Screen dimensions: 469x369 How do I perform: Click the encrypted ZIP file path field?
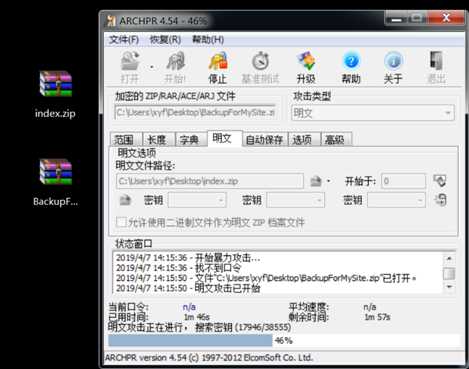click(196, 113)
